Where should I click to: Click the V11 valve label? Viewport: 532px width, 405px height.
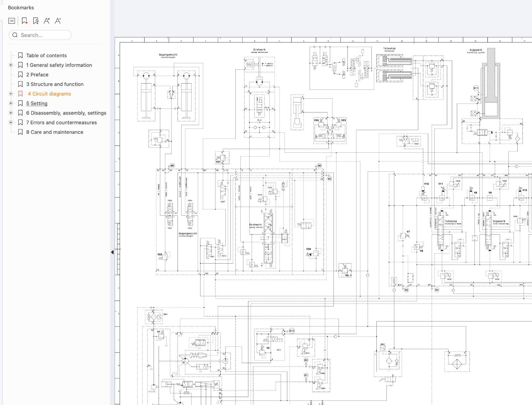pyautogui.click(x=441, y=184)
